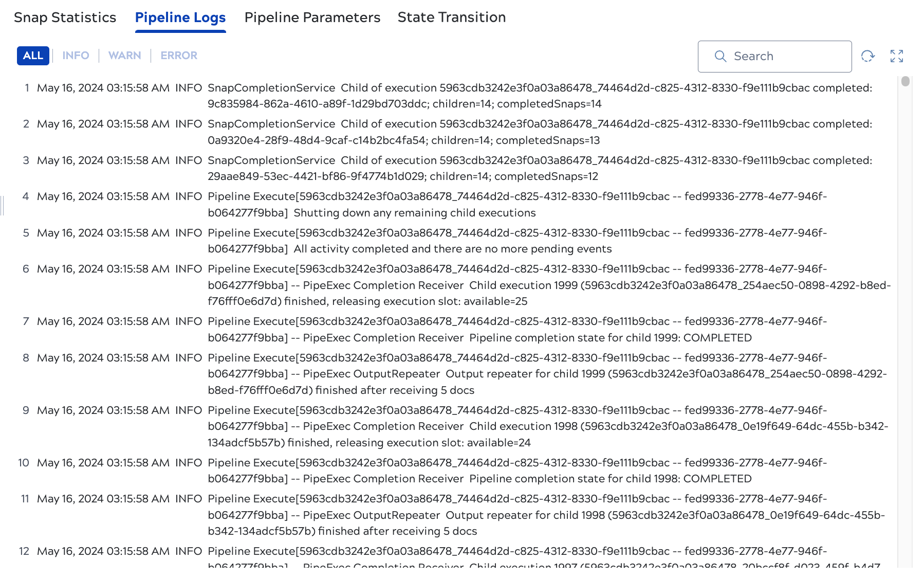Enable the ERROR log filter
The width and height of the screenshot is (924, 578).
coord(178,56)
